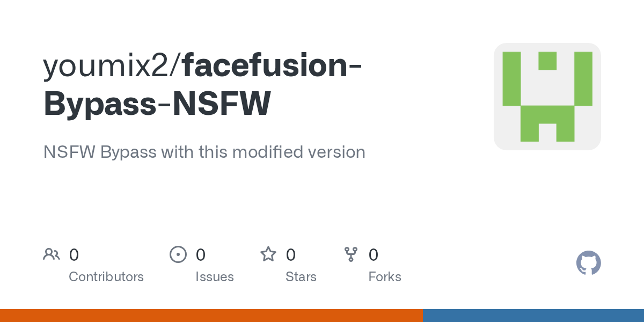Click the blue language bar segment
Viewport: 644px width, 322px height.
[533, 316]
